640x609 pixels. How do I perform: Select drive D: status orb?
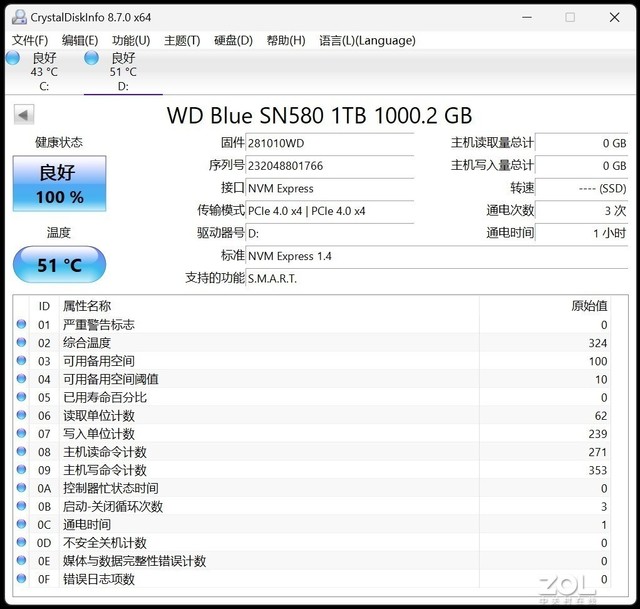click(92, 58)
